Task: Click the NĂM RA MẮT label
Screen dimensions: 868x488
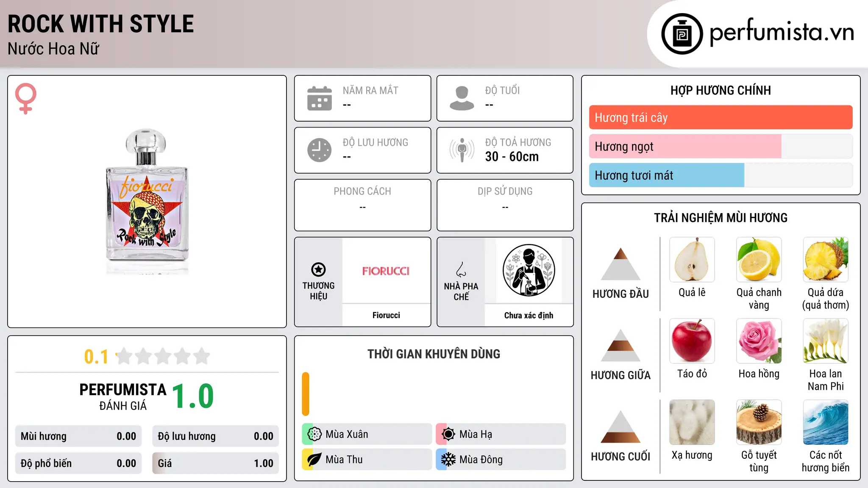Action: pyautogui.click(x=370, y=90)
